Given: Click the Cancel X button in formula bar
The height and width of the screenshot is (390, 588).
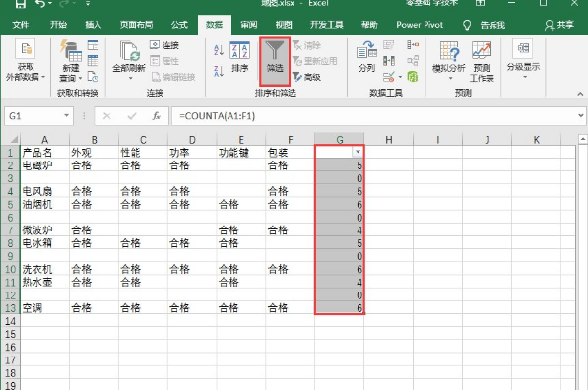Looking at the screenshot, I should (107, 116).
